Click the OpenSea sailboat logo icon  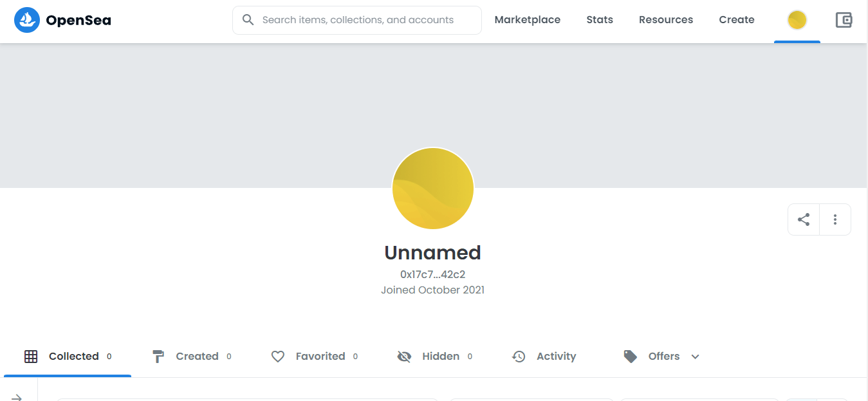point(27,20)
